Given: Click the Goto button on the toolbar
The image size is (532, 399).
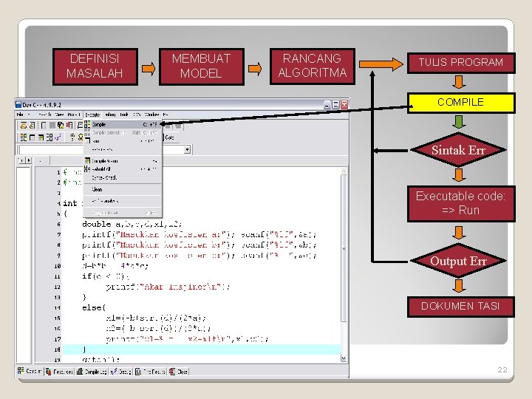Looking at the screenshot, I should coord(169,137).
